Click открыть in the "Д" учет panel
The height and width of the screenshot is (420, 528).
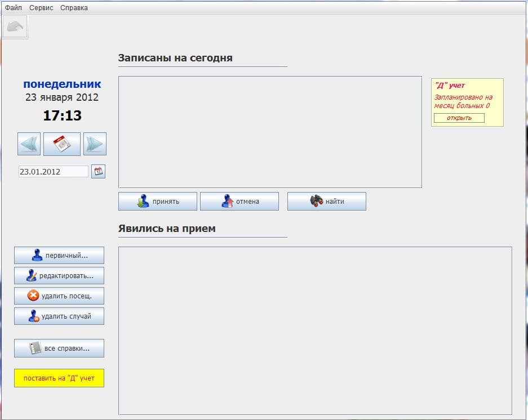(459, 118)
